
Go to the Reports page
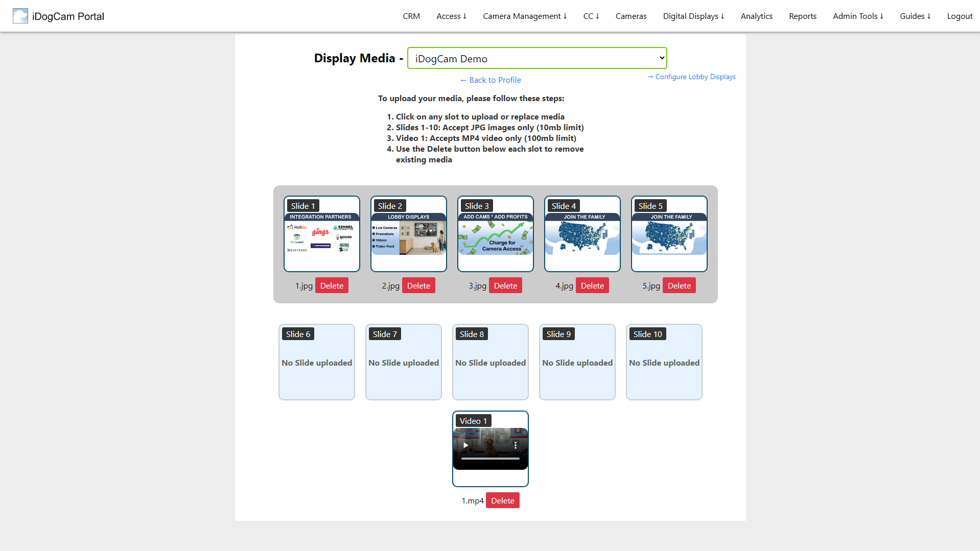click(802, 16)
